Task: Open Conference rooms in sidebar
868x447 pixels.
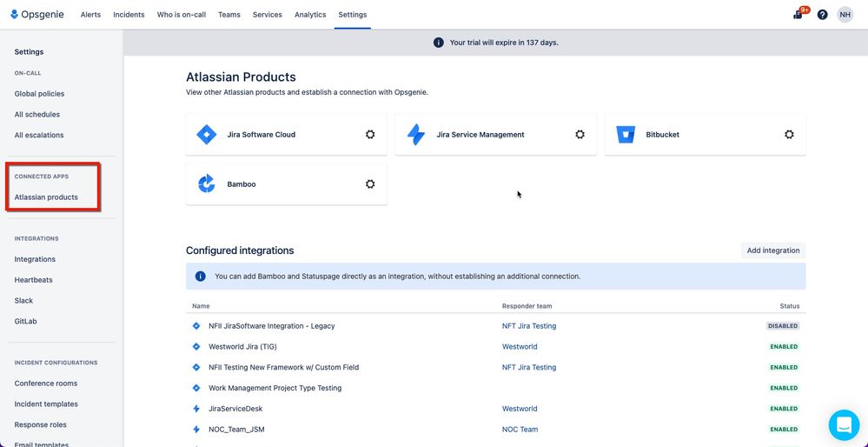Action: pos(46,384)
